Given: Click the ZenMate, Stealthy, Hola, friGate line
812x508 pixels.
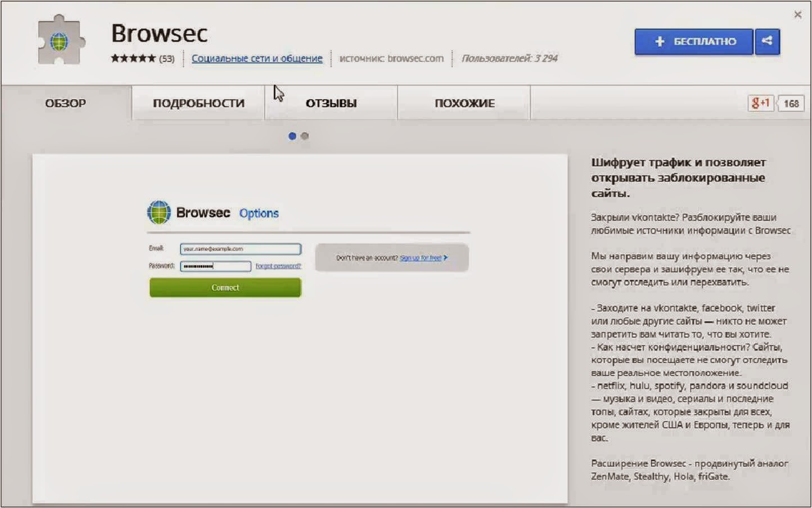Looking at the screenshot, I should (660, 476).
